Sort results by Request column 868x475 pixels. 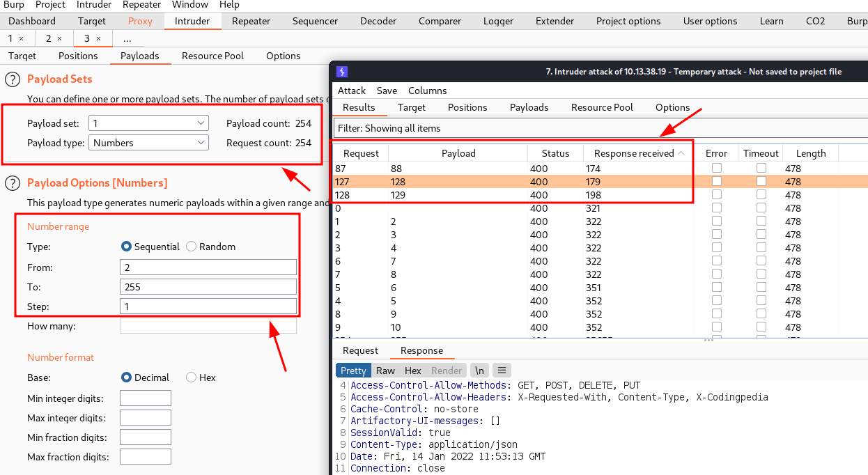(x=361, y=153)
